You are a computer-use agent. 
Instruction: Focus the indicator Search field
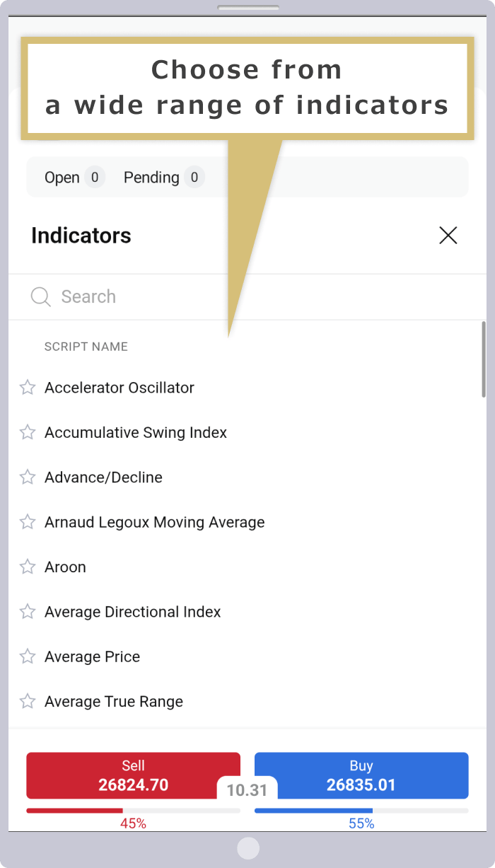click(248, 296)
